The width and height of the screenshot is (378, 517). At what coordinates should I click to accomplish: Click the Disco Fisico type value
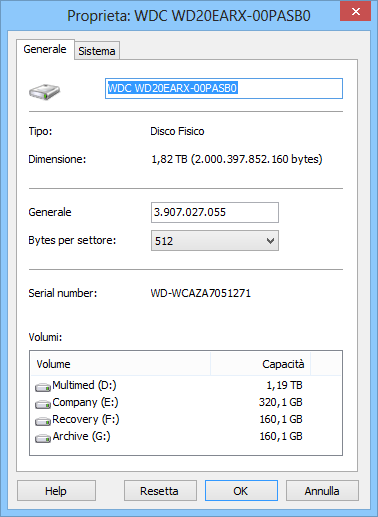[177, 131]
